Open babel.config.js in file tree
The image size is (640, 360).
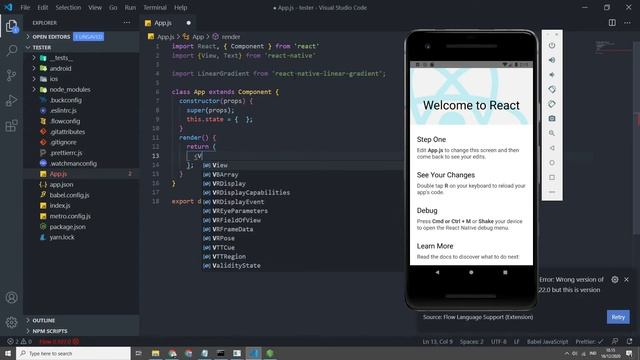pyautogui.click(x=82, y=195)
